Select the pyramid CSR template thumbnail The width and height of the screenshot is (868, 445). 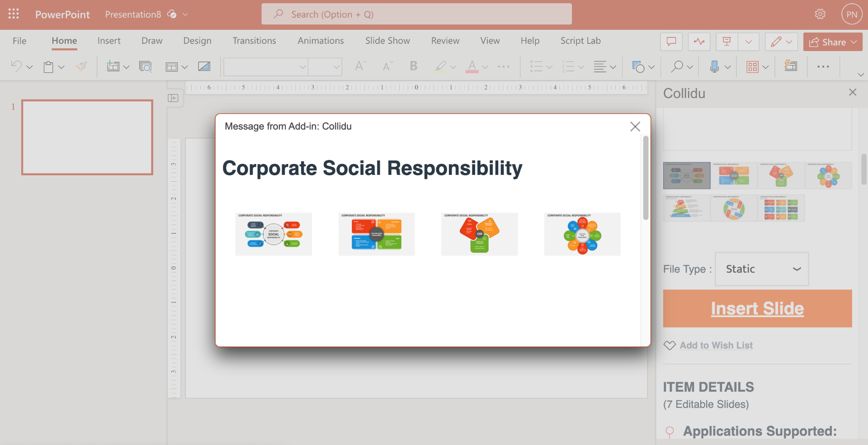686,208
